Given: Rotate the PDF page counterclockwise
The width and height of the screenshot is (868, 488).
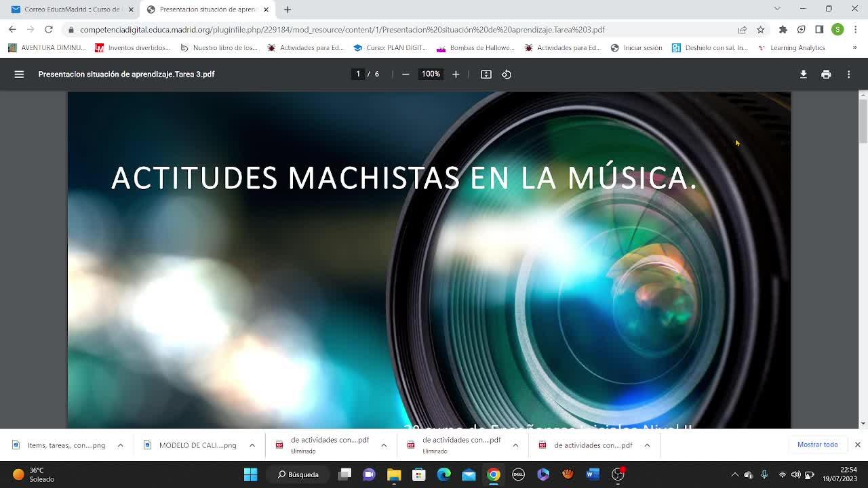Looking at the screenshot, I should click(x=507, y=75).
